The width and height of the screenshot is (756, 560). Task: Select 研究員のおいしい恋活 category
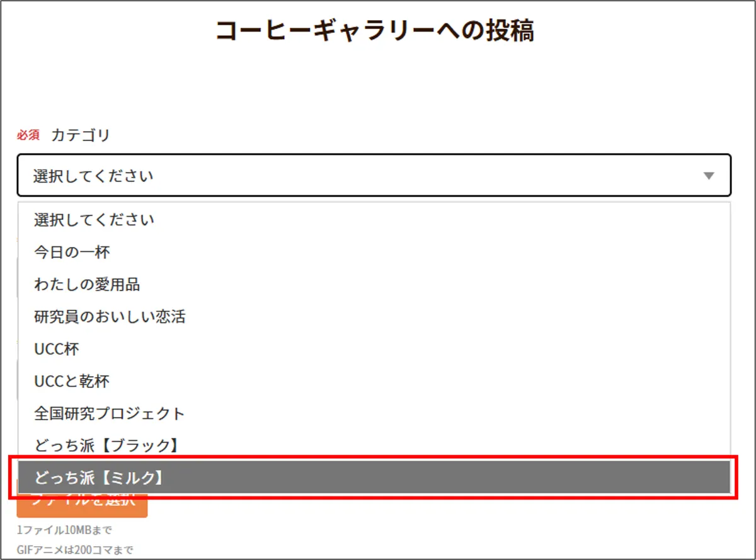point(110,317)
